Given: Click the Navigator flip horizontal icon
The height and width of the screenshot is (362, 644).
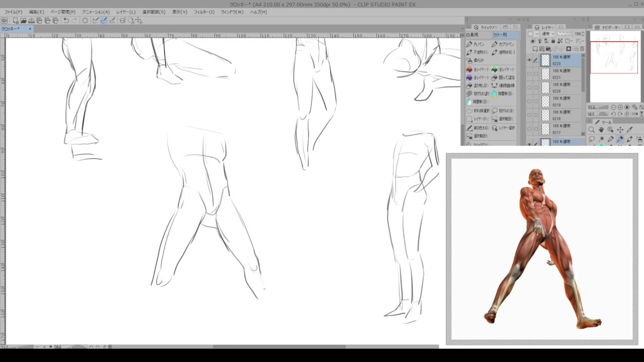Looking at the screenshot, I should click(x=635, y=114).
